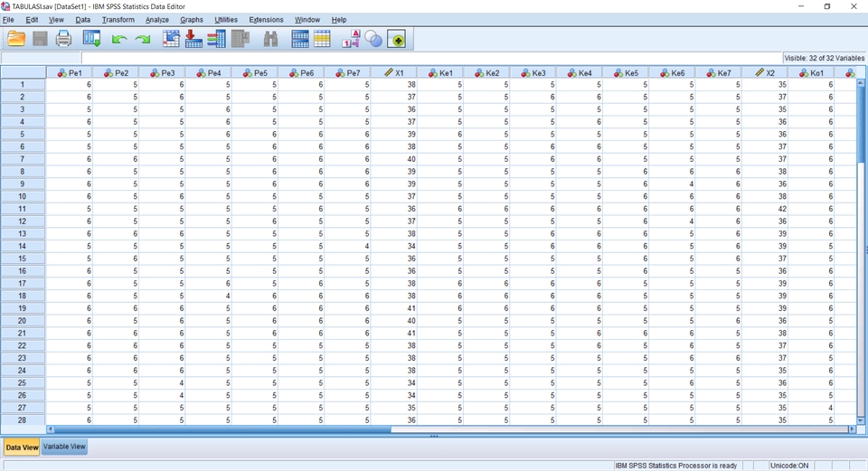Screen dimensions: 868x471
Task: Open the Graphs menu
Action: 192,19
